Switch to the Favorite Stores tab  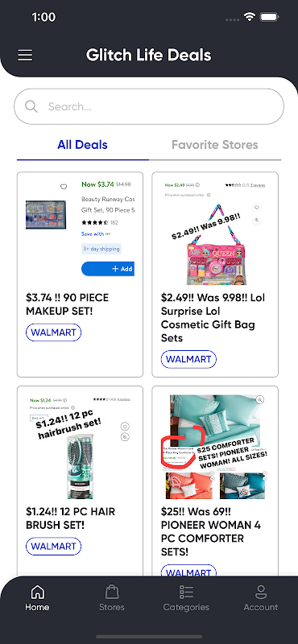click(215, 145)
